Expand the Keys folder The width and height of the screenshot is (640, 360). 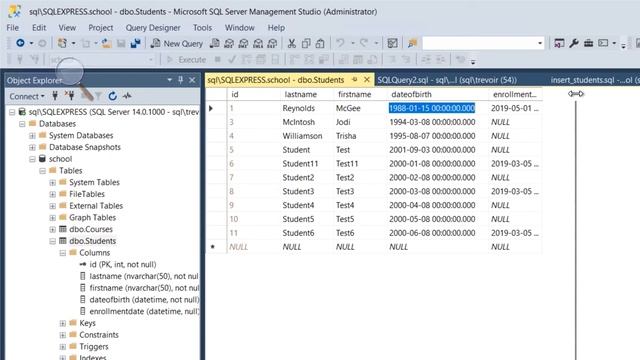coord(62,323)
